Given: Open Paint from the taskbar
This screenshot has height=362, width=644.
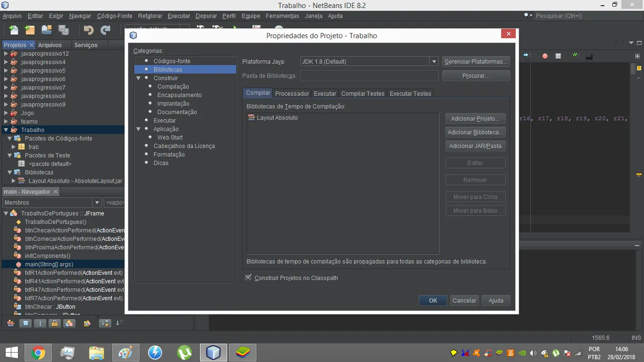Looking at the screenshot, I should point(126,353).
